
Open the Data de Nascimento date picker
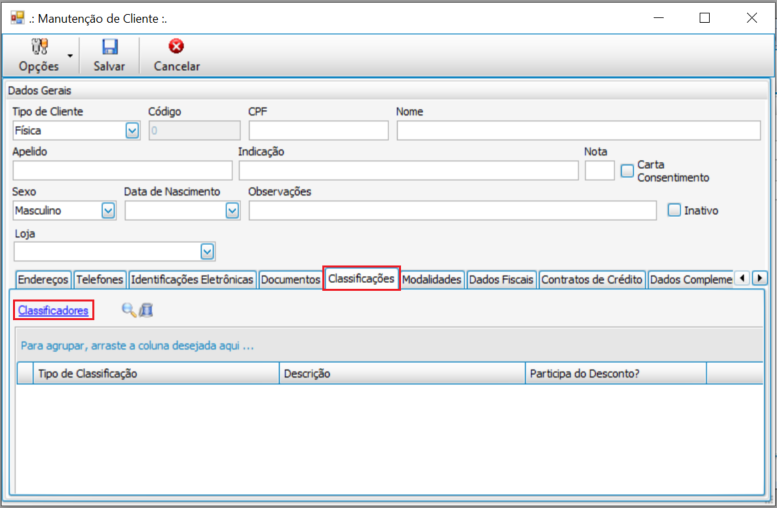click(232, 211)
